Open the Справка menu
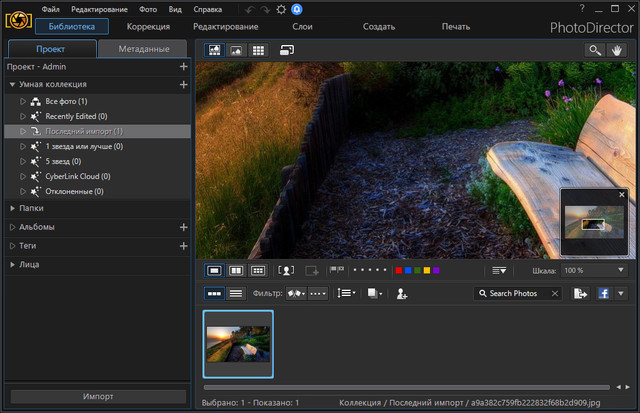 [208, 9]
